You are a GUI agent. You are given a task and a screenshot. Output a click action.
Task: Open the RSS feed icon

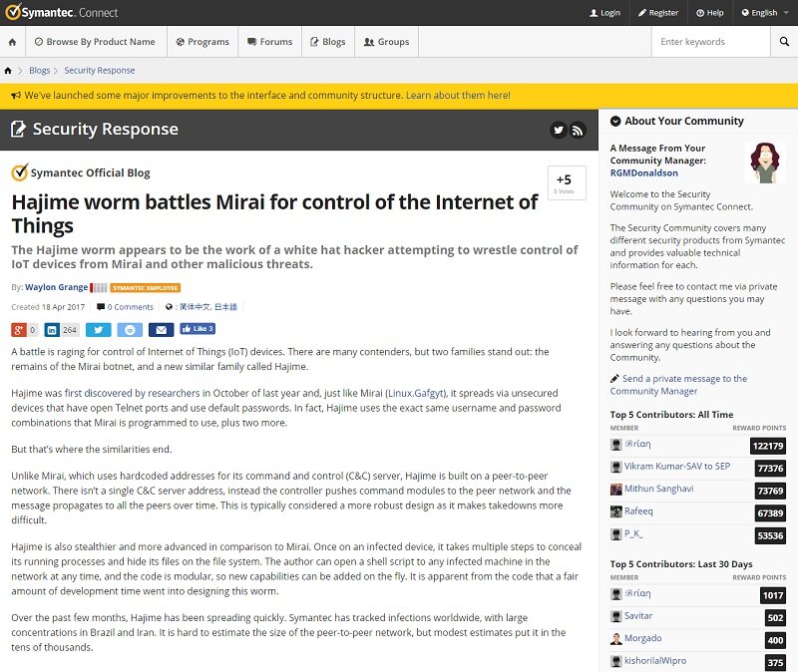click(578, 131)
